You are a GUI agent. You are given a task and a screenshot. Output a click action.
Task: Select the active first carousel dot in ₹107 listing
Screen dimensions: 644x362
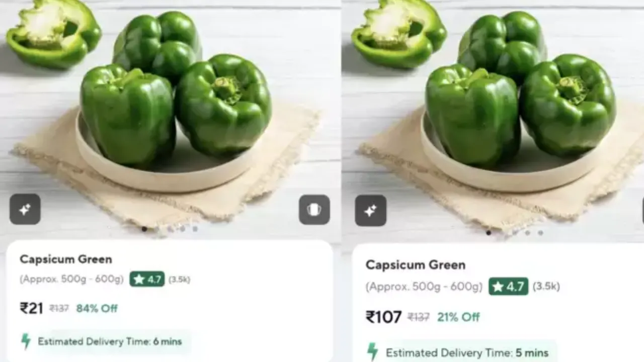pyautogui.click(x=489, y=233)
